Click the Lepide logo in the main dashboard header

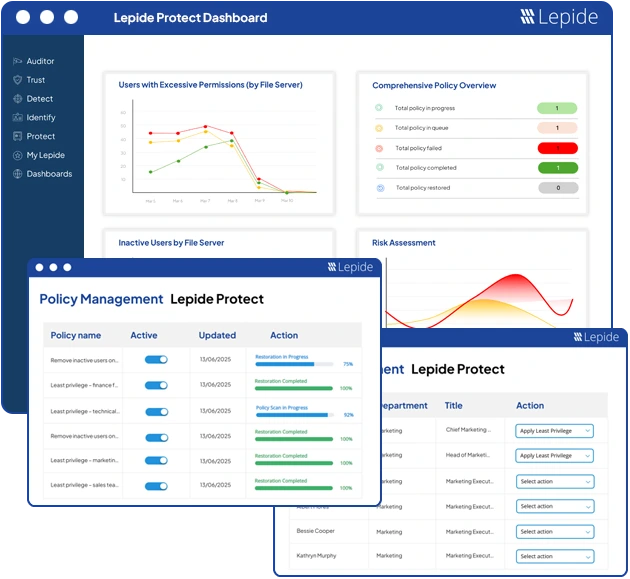coord(559,17)
